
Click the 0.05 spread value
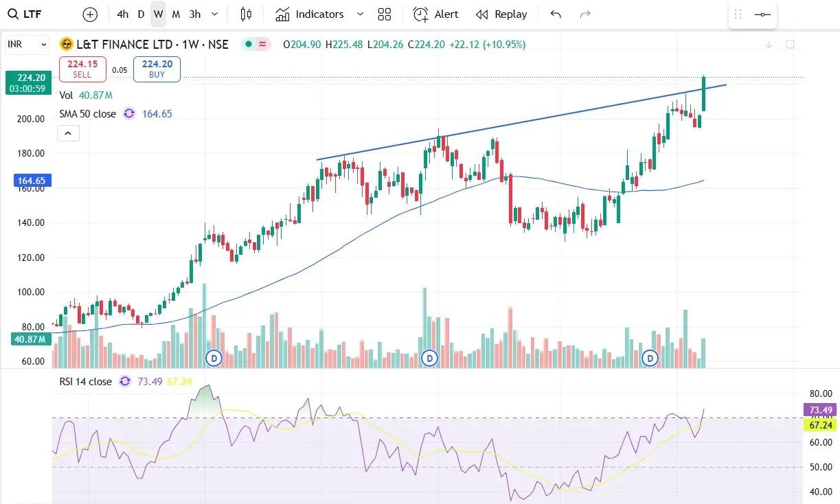(x=120, y=69)
